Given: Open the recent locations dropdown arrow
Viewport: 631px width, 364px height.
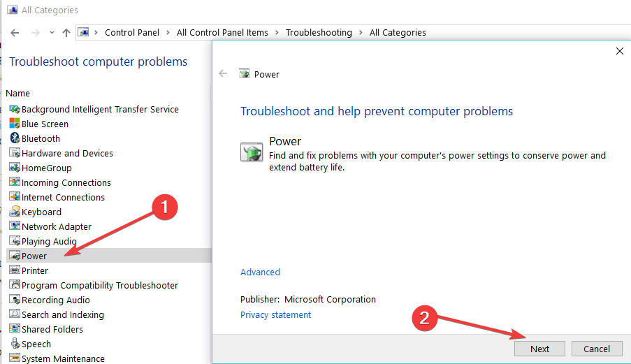Looking at the screenshot, I should pos(52,33).
